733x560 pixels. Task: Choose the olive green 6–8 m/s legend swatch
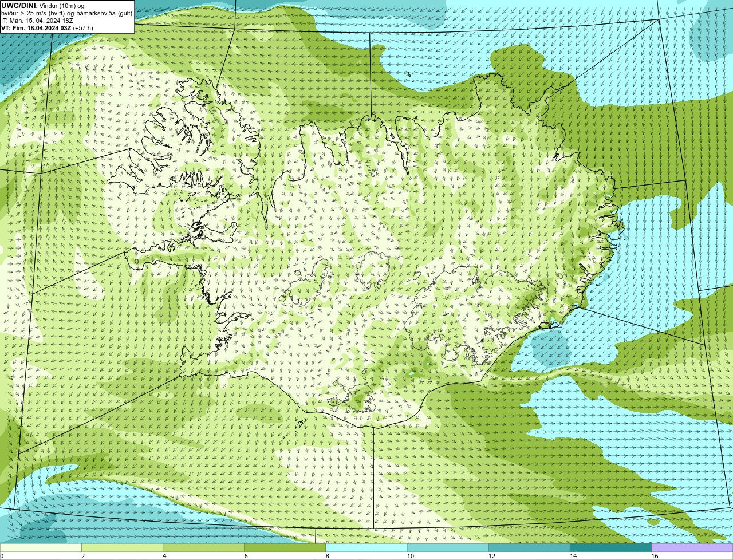[285, 547]
